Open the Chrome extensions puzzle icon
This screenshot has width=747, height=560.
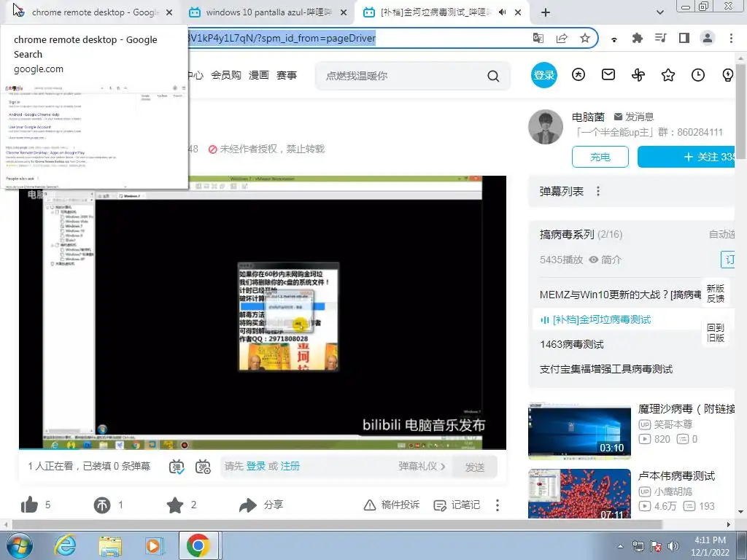pos(637,38)
